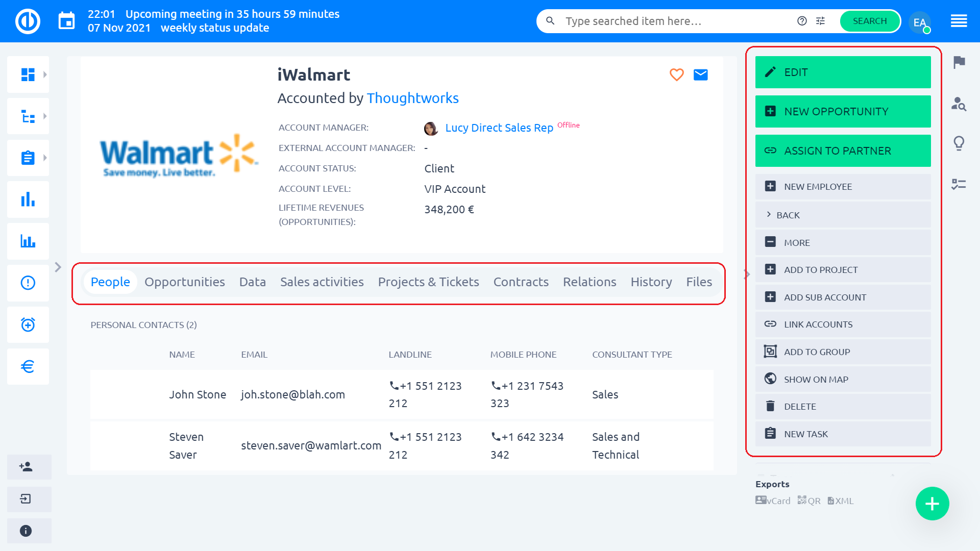Click the DELETE action

pos(843,407)
